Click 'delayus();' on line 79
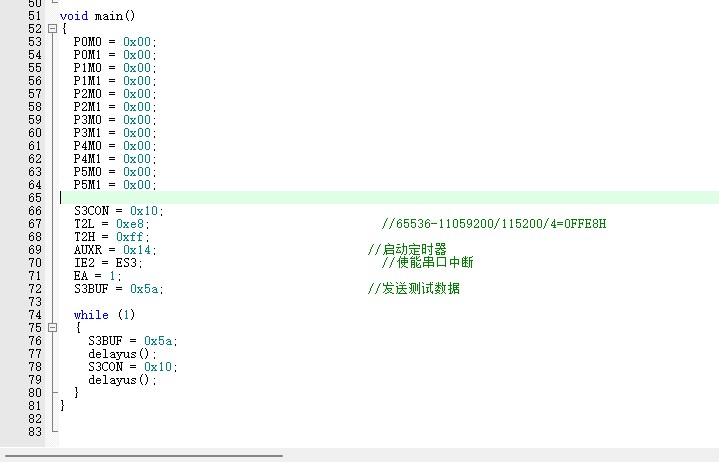719x462 pixels. 122,380
